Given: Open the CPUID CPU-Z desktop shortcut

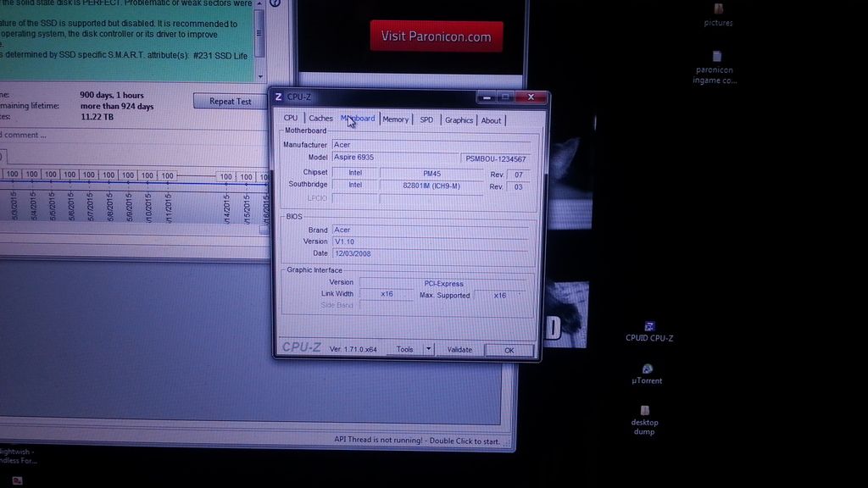Looking at the screenshot, I should (649, 332).
